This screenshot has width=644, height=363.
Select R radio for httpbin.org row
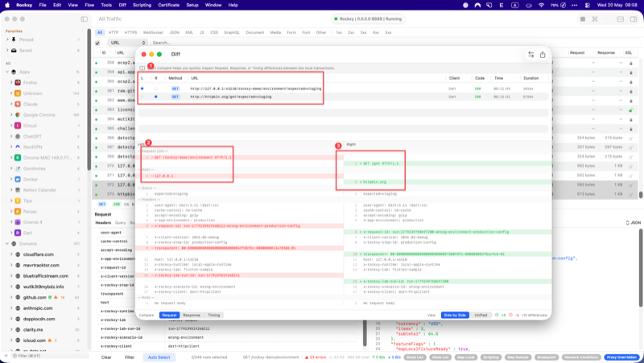pos(155,97)
